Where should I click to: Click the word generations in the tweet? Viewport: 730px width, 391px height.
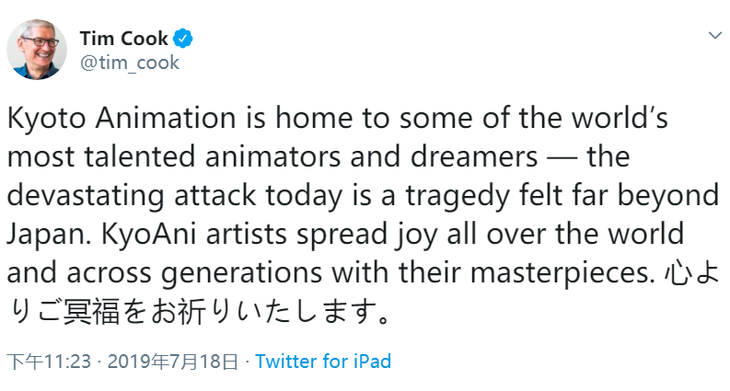pos(241,273)
